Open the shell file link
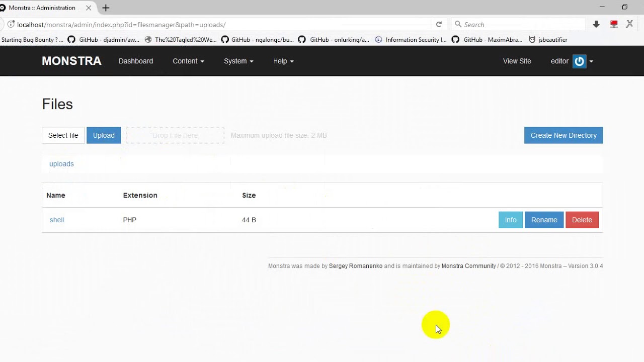Screen dimensions: 644x362 (57, 220)
